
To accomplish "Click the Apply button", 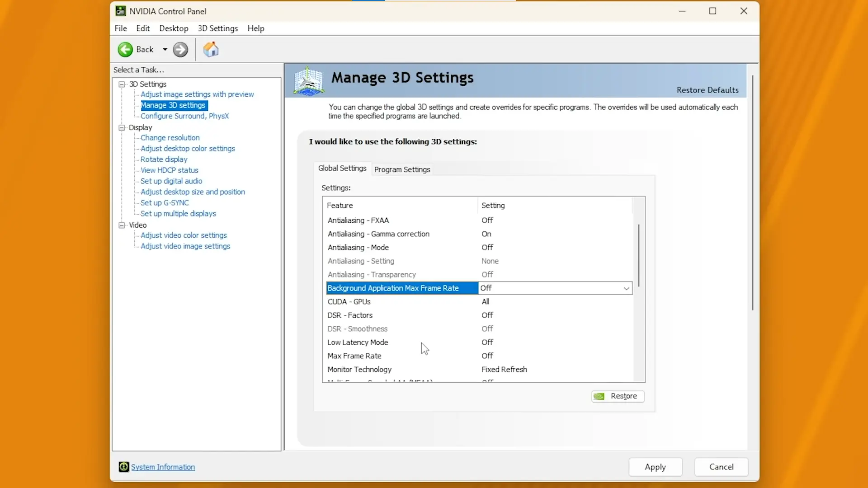I will (655, 467).
